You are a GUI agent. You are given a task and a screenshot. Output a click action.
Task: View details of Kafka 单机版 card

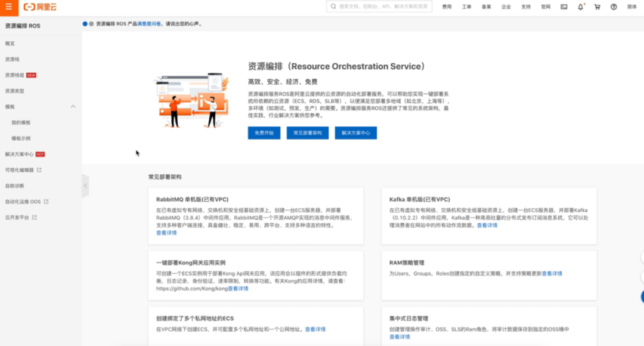pyautogui.click(x=487, y=225)
